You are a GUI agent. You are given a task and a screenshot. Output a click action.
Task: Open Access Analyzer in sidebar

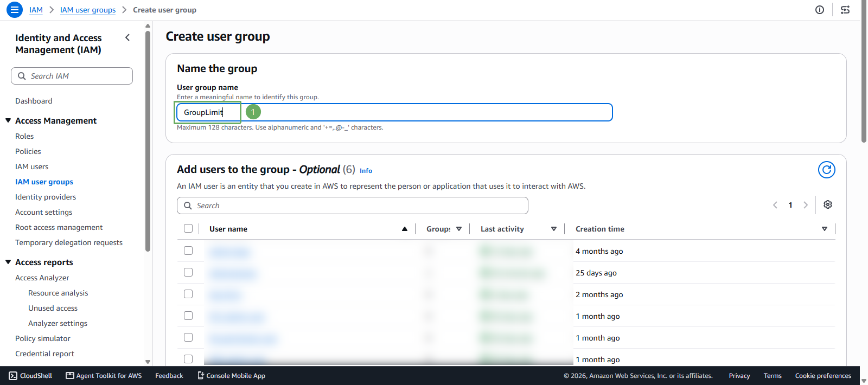point(42,278)
